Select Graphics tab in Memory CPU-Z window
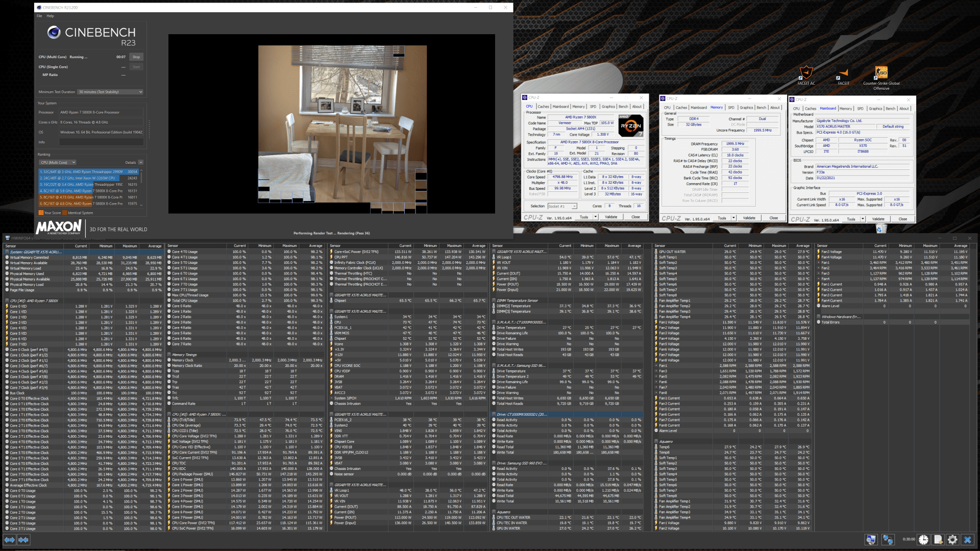 pos(746,108)
